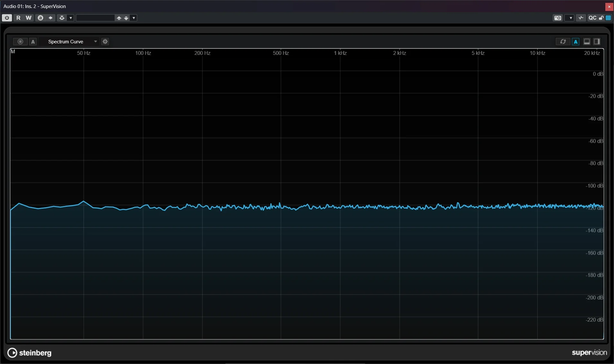Click the waveform pulse icon
This screenshot has width=614, height=364.
pos(581,18)
